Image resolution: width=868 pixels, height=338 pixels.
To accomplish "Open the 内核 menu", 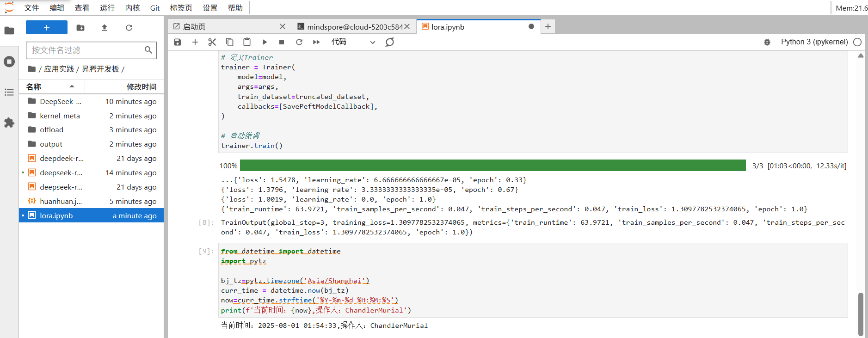I will [132, 8].
